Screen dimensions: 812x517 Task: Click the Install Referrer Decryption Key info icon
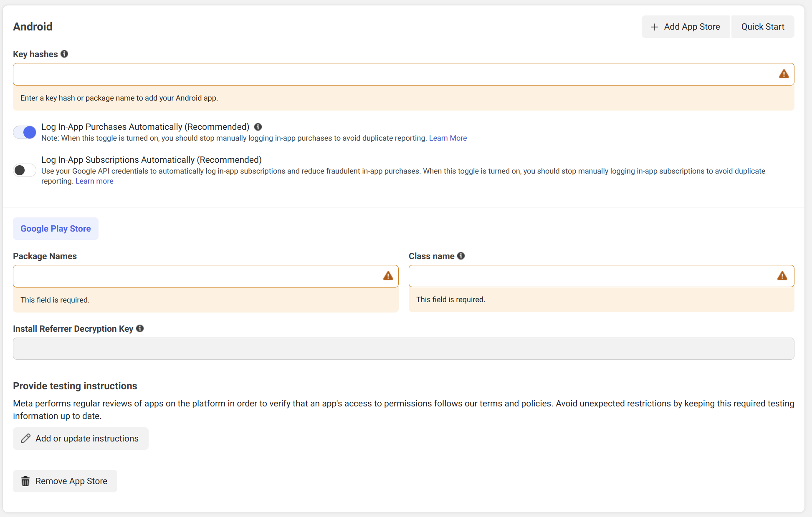pos(140,328)
